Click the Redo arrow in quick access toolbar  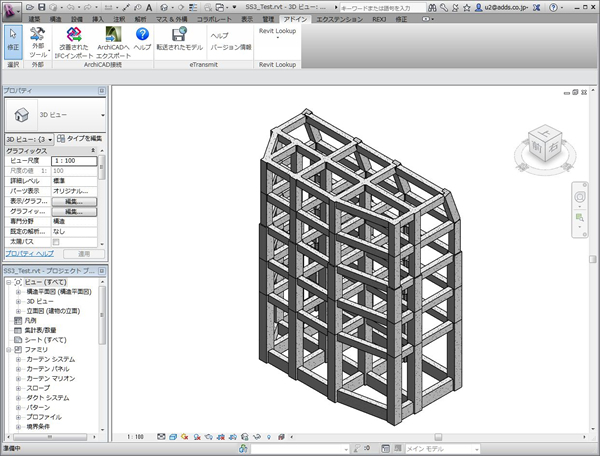(x=88, y=7)
